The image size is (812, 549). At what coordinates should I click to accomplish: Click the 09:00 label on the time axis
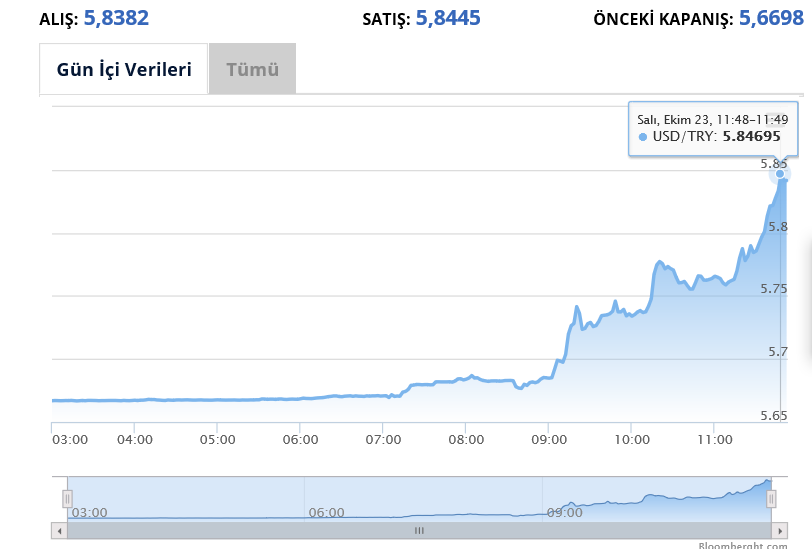click(x=549, y=439)
